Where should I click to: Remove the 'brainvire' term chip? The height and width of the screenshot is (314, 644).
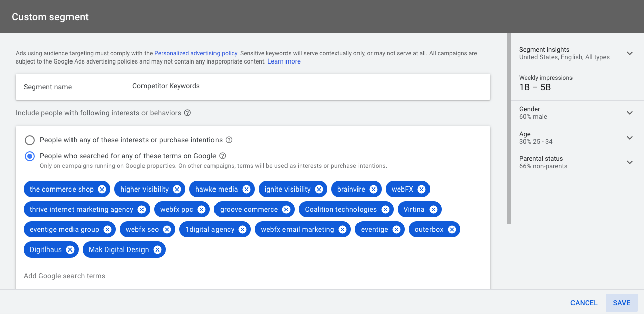click(373, 189)
